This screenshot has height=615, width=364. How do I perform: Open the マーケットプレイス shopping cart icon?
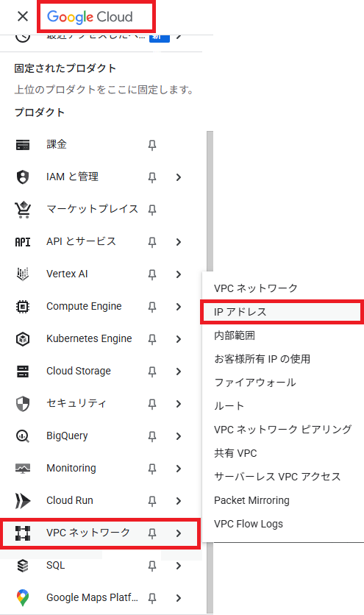(23, 210)
